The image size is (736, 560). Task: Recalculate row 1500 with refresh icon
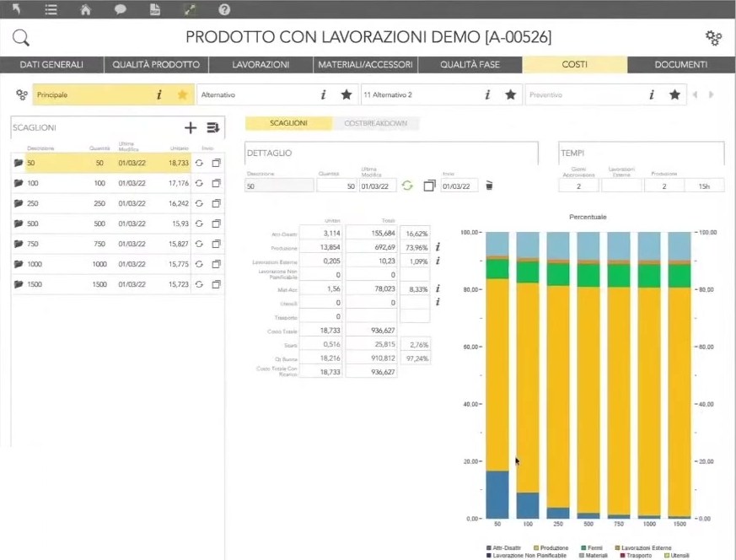tap(199, 284)
